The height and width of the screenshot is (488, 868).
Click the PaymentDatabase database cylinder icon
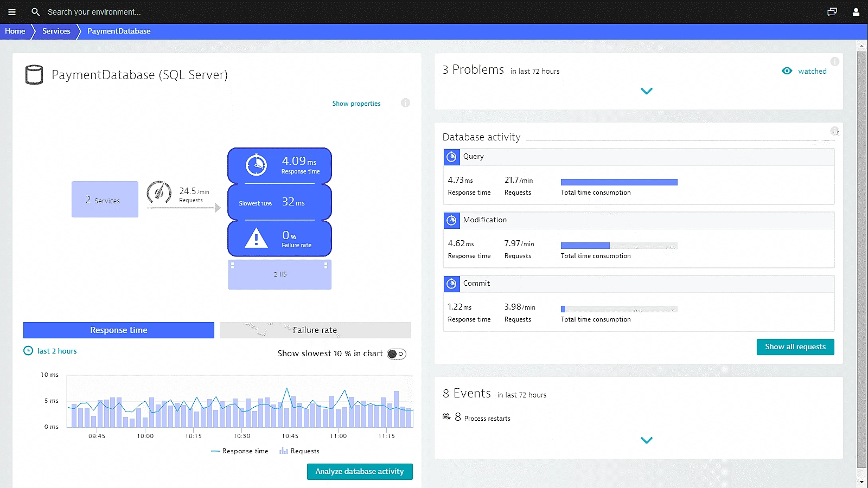tap(34, 75)
